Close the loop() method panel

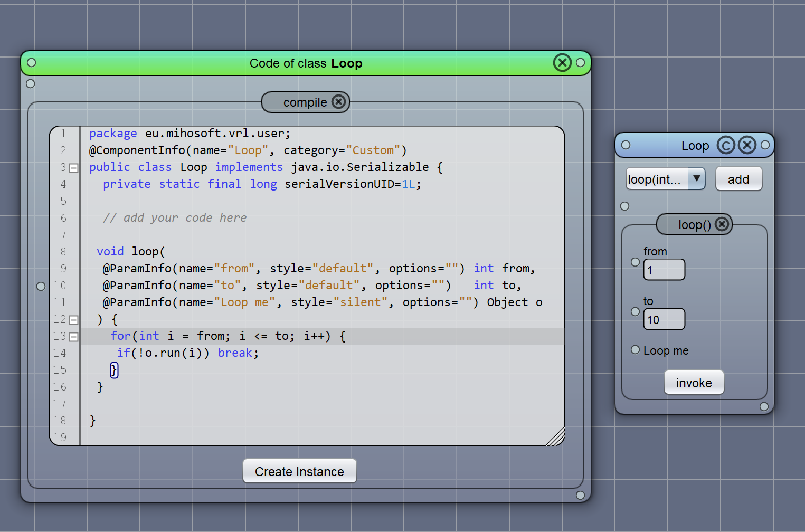[x=722, y=224]
